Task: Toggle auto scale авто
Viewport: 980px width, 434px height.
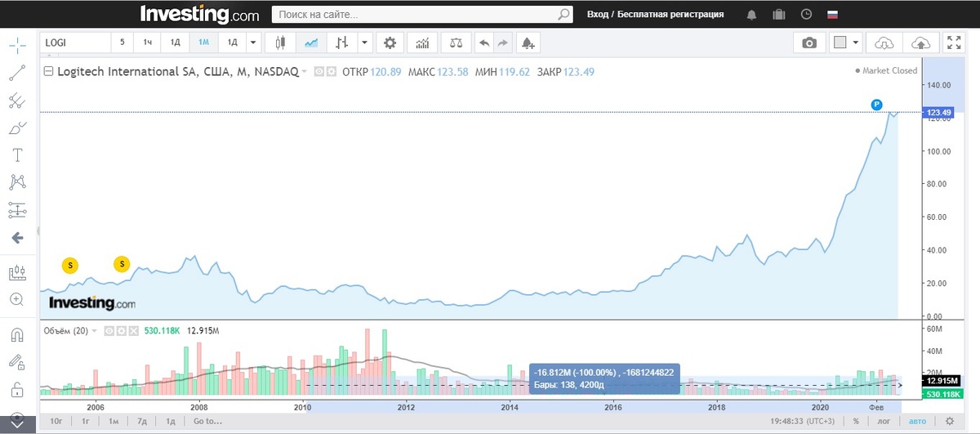Action: click(917, 421)
